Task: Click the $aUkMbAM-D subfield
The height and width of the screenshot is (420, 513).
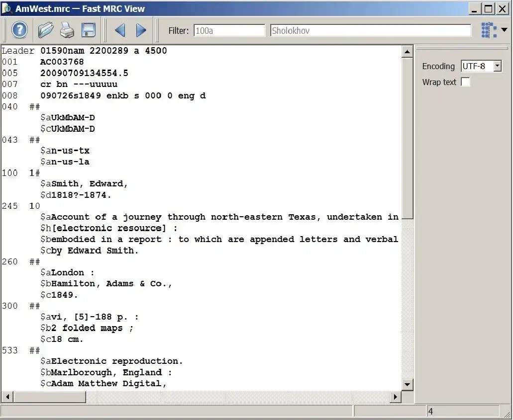Action: (x=67, y=117)
